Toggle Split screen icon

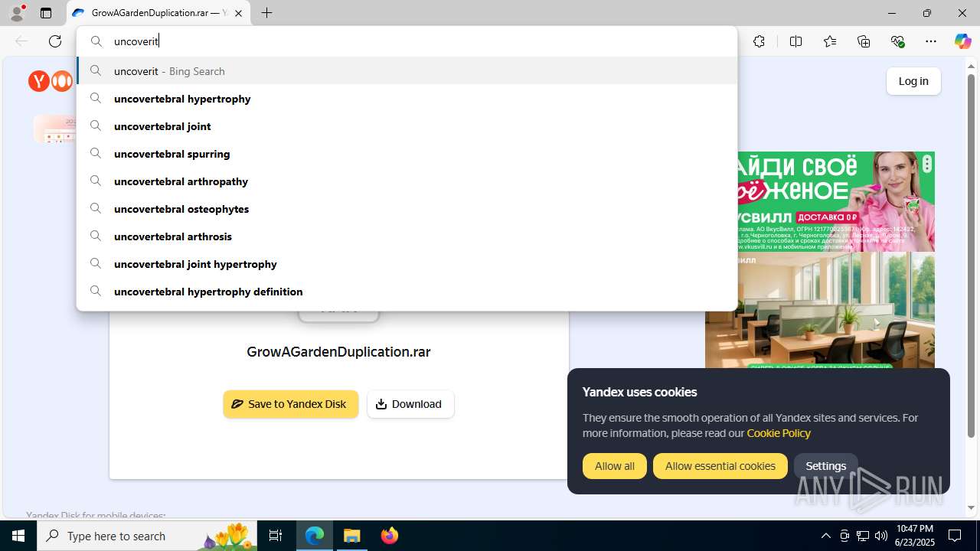pos(795,41)
